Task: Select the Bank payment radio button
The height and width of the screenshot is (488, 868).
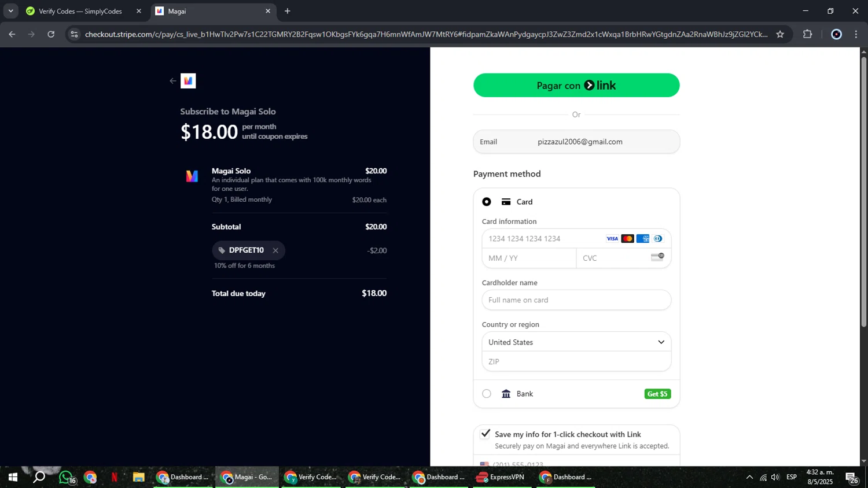Action: point(487,394)
